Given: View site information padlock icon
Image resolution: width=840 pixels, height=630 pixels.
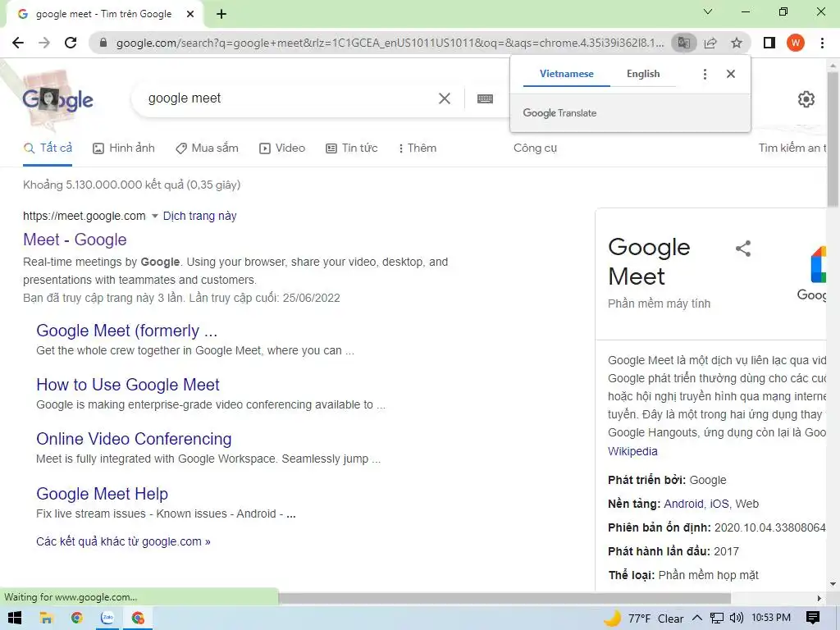Looking at the screenshot, I should [x=103, y=43].
